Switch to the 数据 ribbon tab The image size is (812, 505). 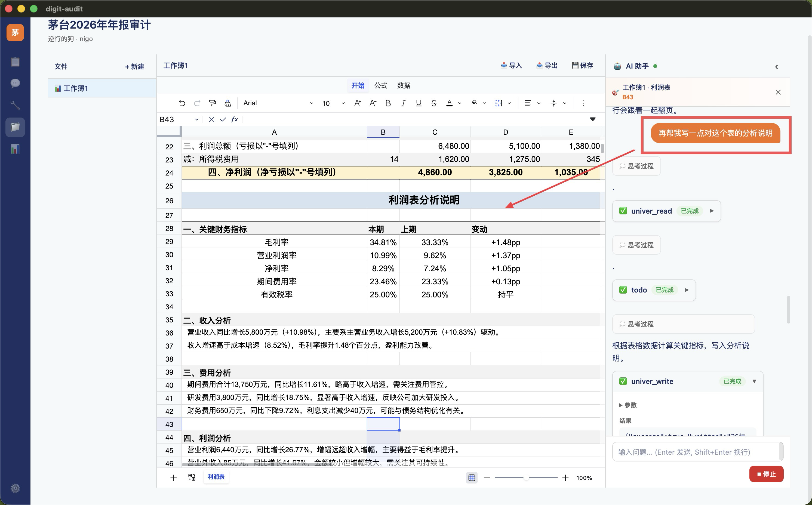(x=404, y=85)
